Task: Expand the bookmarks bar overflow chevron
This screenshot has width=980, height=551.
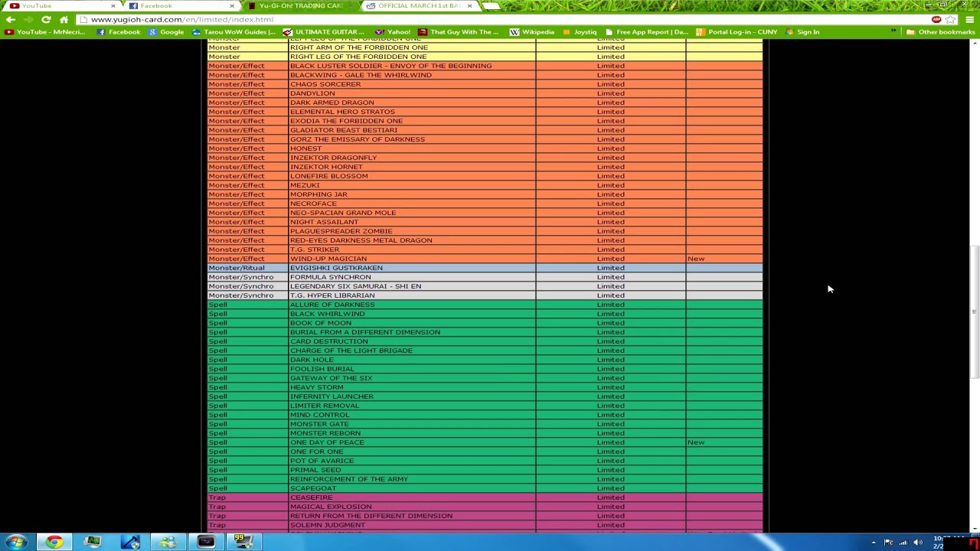Action: click(x=893, y=32)
